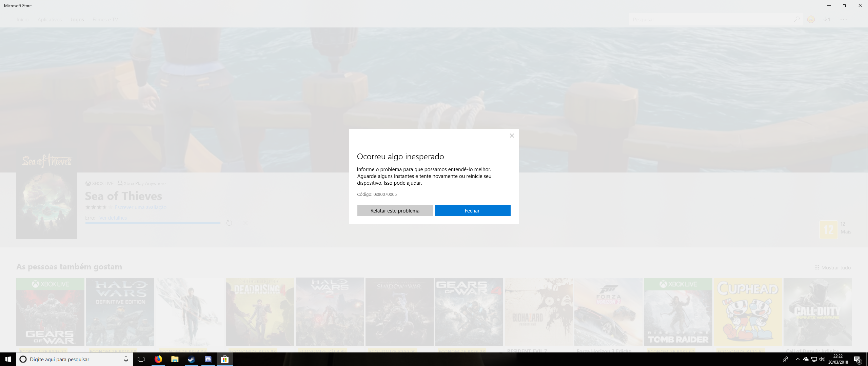868x366 pixels.
Task: Click the taskbar clock and date
Action: pos(838,359)
